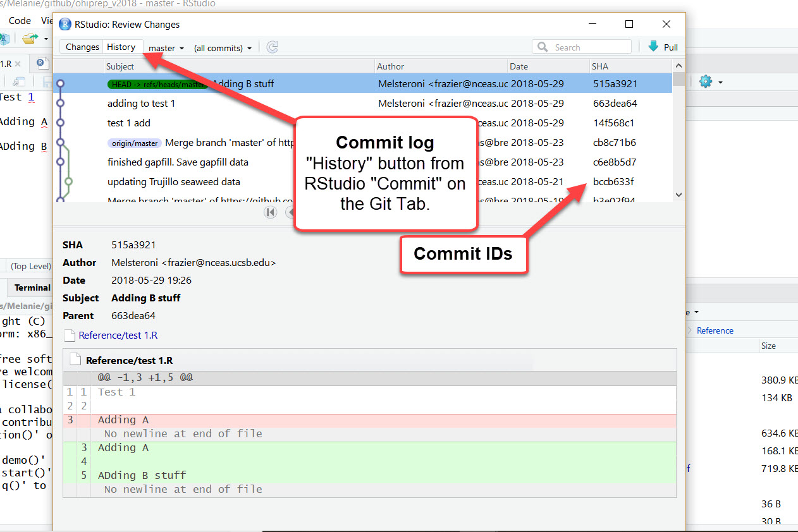
Task: Click the Reference breadcrumb in Files pane
Action: click(x=715, y=330)
